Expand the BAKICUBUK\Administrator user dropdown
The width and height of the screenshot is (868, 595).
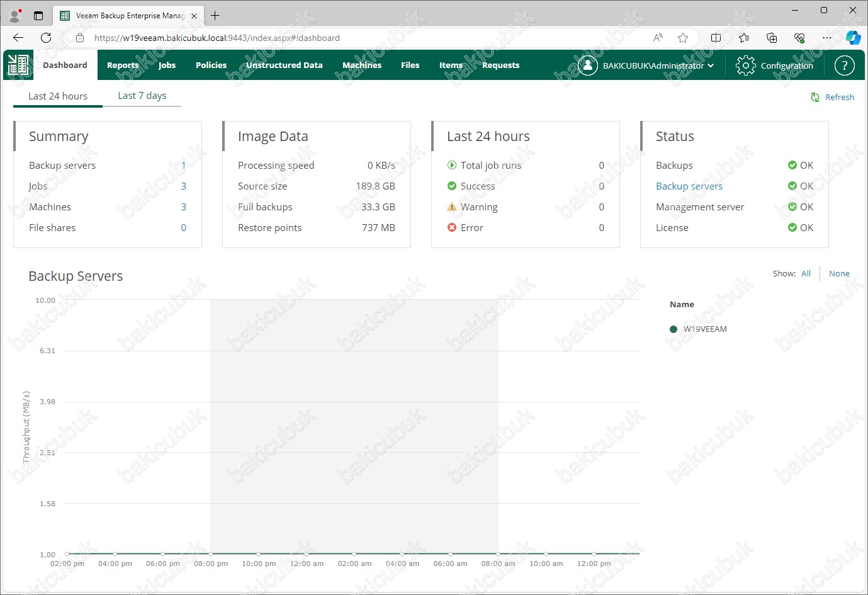(x=658, y=65)
